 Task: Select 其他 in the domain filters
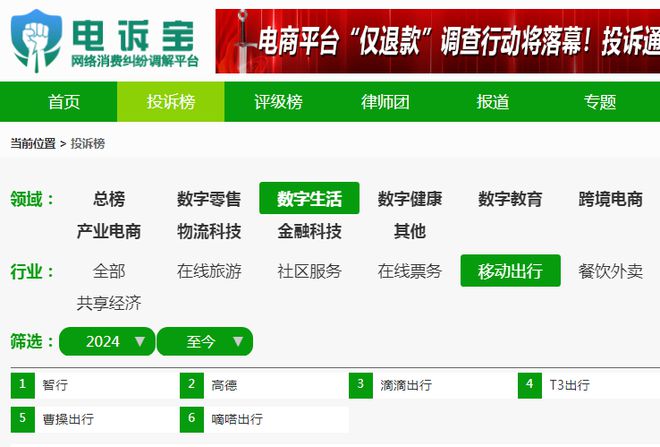[x=410, y=231]
